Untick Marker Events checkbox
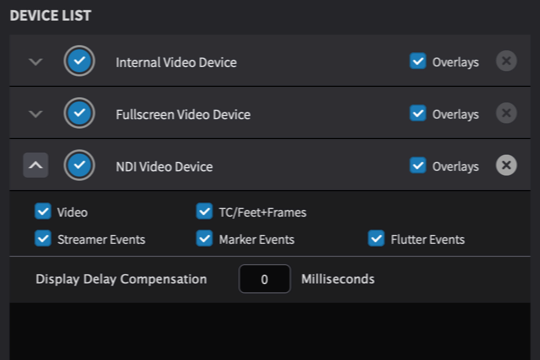Viewport: 540px width, 360px height. 204,238
